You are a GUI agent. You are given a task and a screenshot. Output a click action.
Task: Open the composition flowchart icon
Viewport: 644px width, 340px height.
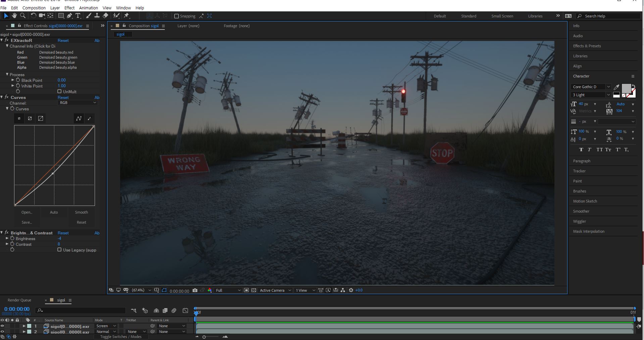click(x=343, y=290)
